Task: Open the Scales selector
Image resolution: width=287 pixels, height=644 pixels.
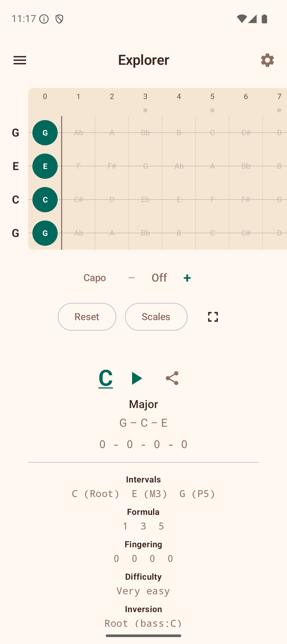Action: [x=156, y=317]
